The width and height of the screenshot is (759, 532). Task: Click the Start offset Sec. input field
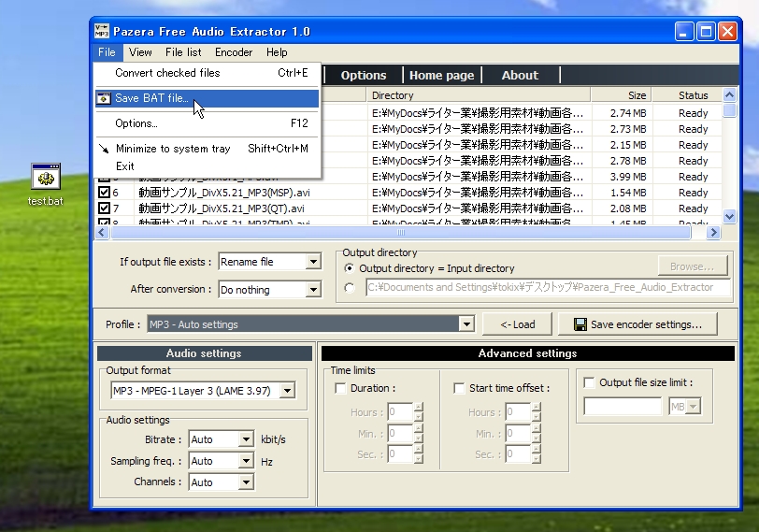[518, 454]
